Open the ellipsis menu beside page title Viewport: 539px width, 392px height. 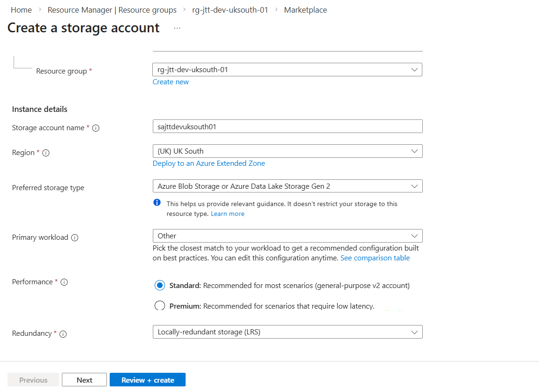pyautogui.click(x=177, y=28)
